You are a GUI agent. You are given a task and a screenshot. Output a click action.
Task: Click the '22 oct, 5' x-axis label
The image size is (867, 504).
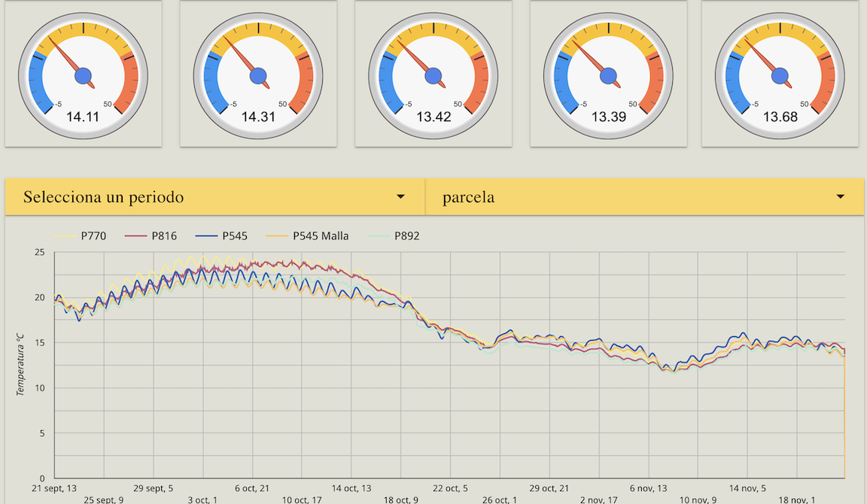pos(451,488)
